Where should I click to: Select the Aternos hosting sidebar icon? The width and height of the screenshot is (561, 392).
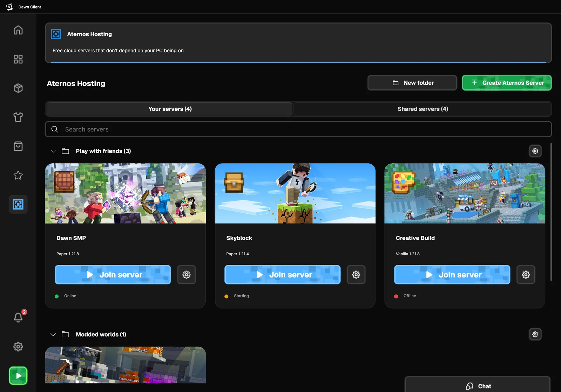click(x=18, y=204)
